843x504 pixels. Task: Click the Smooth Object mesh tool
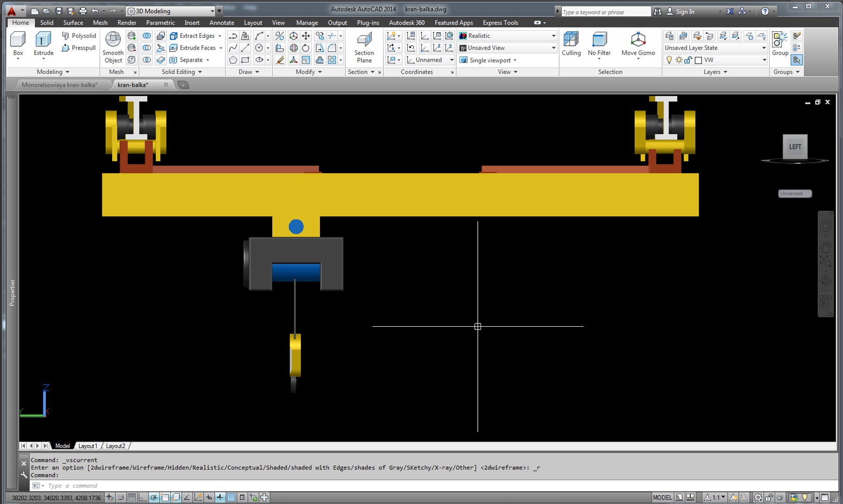(x=113, y=47)
